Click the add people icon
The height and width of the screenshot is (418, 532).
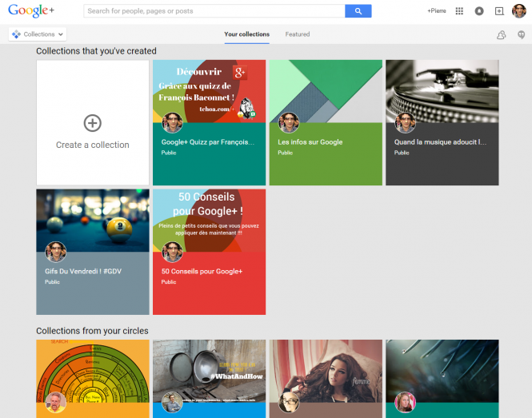click(501, 34)
